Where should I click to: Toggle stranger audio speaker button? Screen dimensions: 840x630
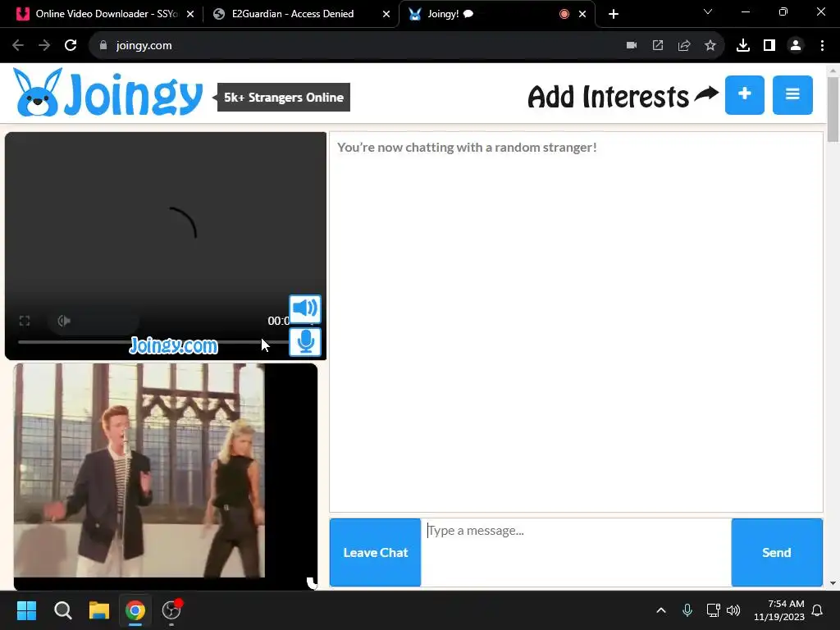click(x=305, y=308)
